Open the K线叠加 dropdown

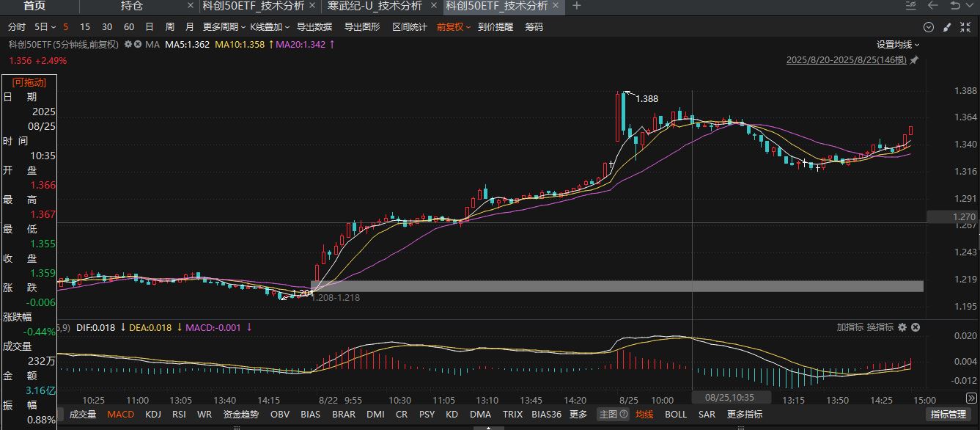(270, 27)
